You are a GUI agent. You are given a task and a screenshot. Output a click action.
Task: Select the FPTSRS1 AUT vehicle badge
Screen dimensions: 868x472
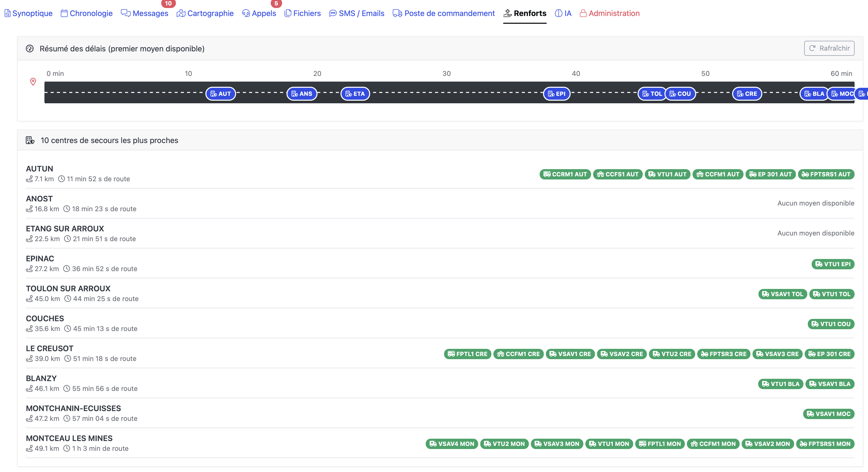click(826, 174)
